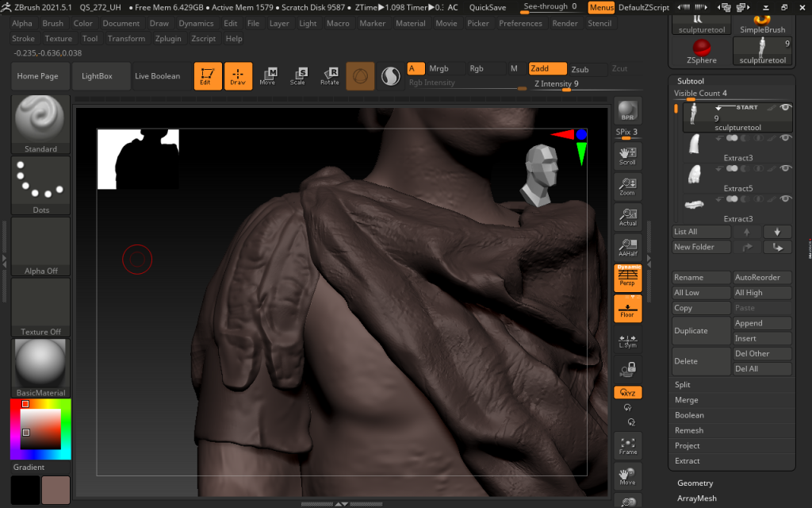Image resolution: width=812 pixels, height=508 pixels.
Task: Expand the ArrayMesh section
Action: coord(697,498)
